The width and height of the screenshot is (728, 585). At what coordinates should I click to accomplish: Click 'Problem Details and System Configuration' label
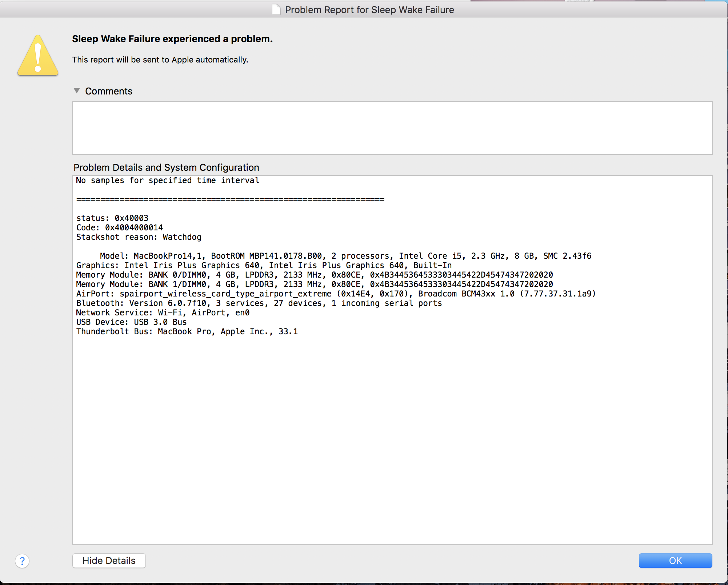[x=166, y=168]
